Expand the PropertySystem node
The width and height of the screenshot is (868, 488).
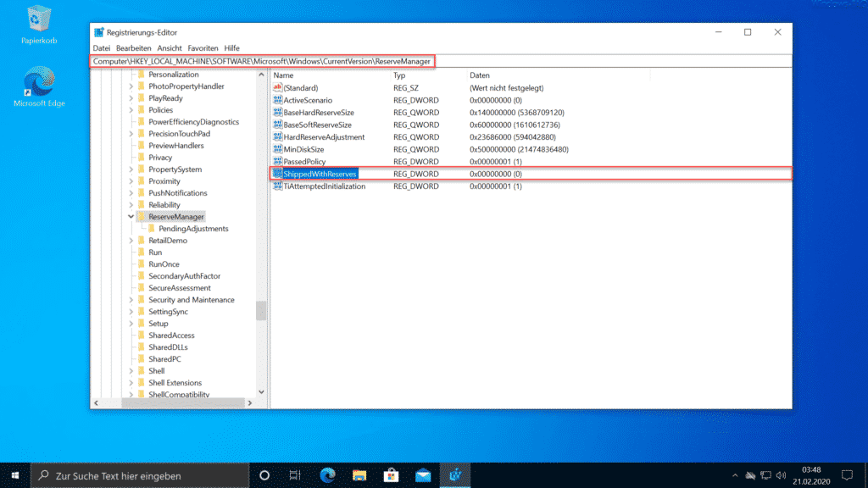[131, 169]
